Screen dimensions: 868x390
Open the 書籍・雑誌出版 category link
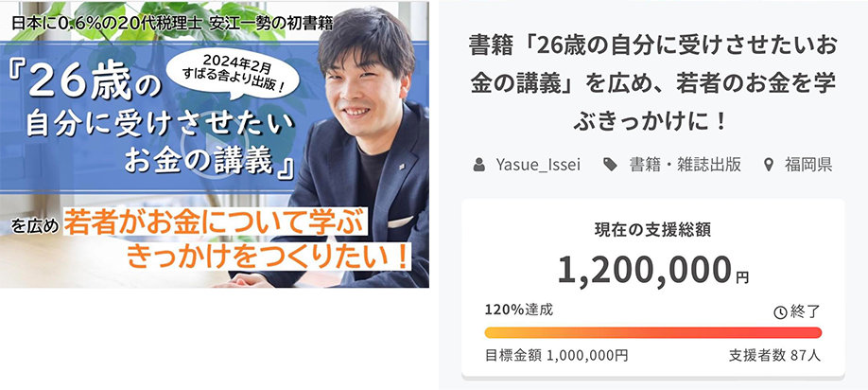[686, 165]
